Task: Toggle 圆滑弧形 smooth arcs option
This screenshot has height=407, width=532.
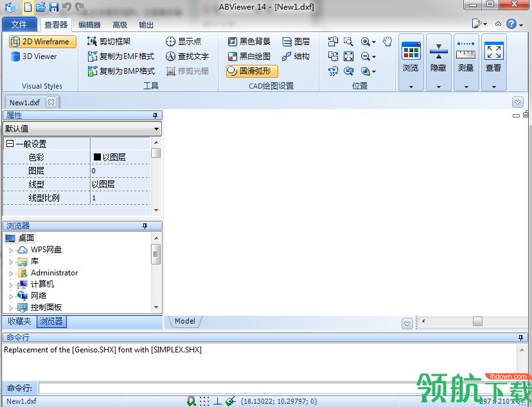Action: pyautogui.click(x=252, y=71)
